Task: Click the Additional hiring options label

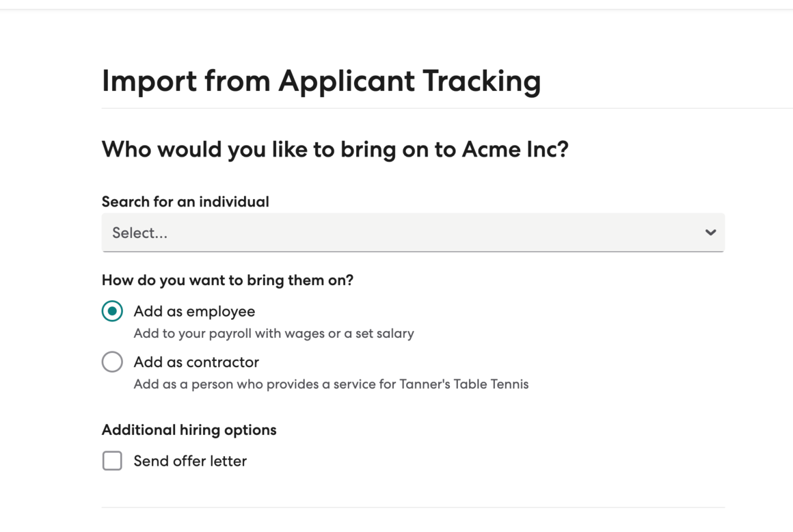Action: (x=189, y=430)
